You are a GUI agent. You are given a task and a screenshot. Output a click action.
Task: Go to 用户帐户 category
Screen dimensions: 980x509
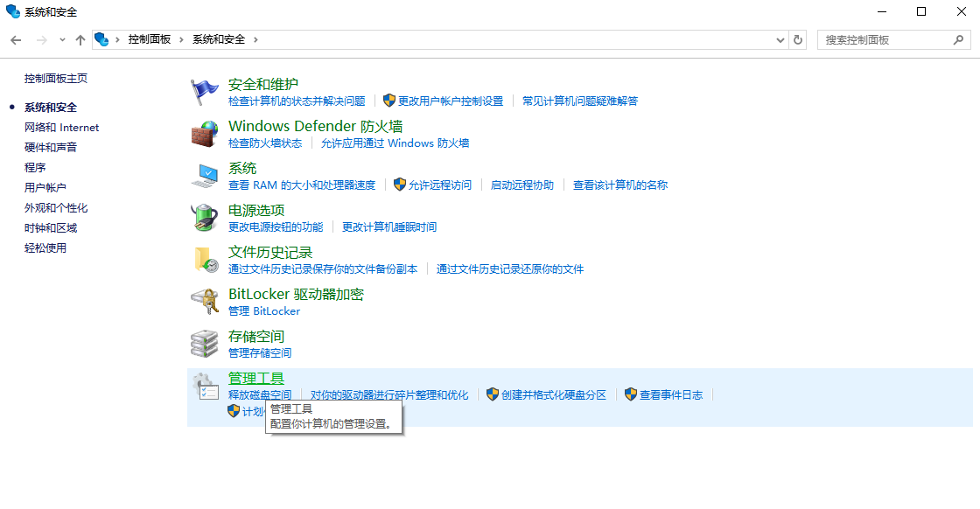[x=45, y=187]
